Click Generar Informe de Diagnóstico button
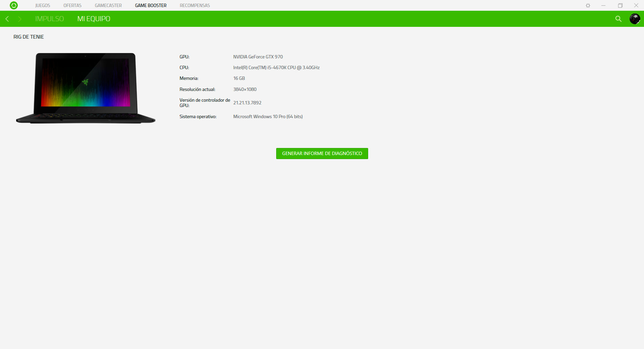Image resolution: width=644 pixels, height=349 pixels. pos(322,153)
